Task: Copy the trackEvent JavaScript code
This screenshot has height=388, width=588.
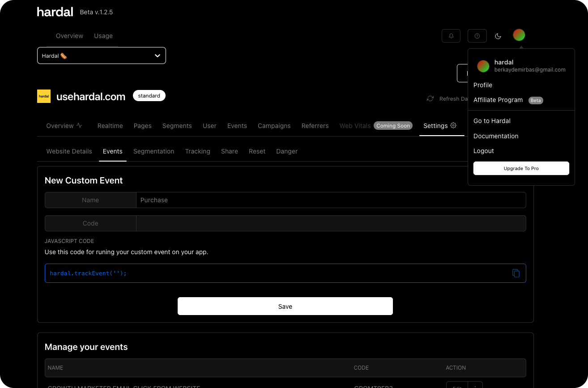Action: tap(516, 273)
